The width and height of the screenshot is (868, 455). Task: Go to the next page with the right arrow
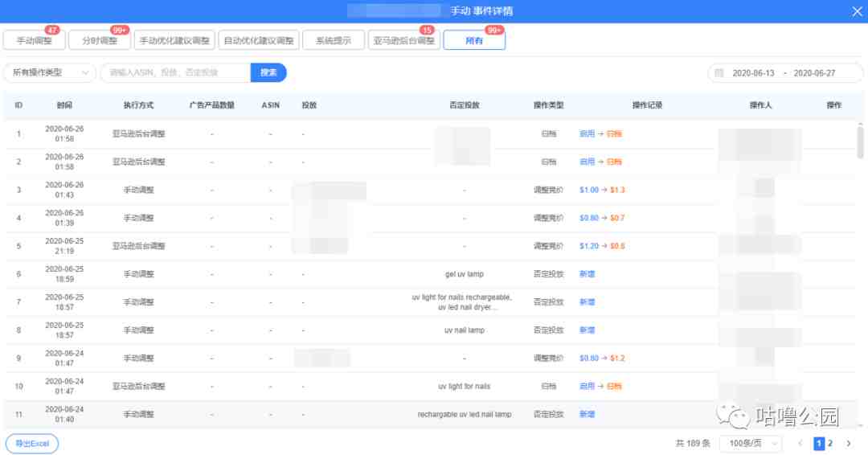849,444
